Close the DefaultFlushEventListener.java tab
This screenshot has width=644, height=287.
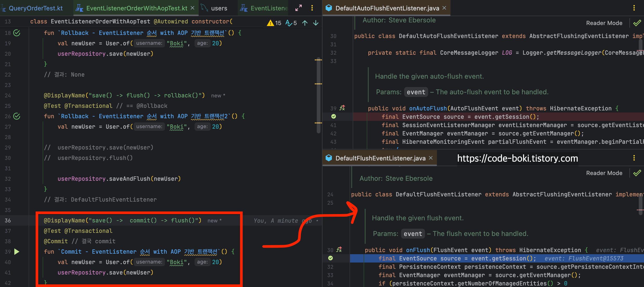[431, 158]
